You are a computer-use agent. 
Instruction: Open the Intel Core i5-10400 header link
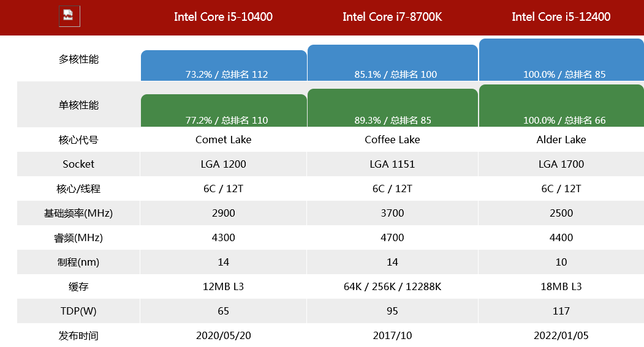coord(223,17)
